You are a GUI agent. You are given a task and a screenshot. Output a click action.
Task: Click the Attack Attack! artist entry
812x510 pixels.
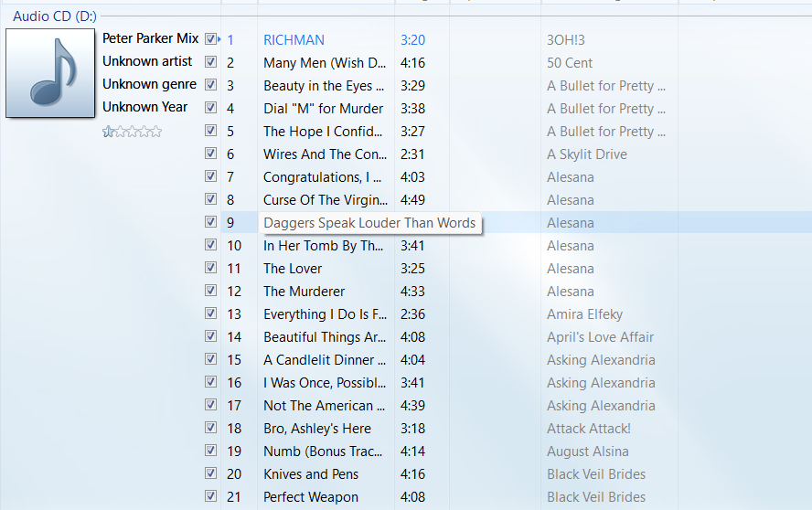tap(588, 428)
